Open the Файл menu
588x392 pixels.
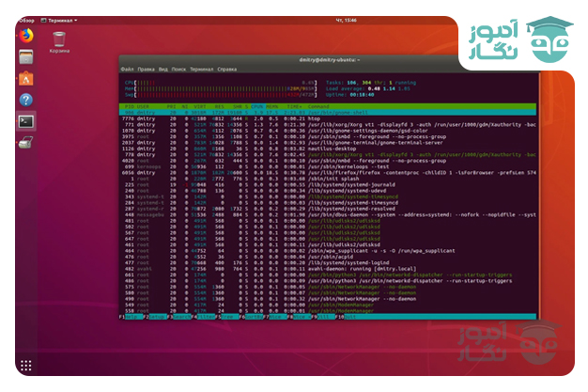[x=127, y=70]
